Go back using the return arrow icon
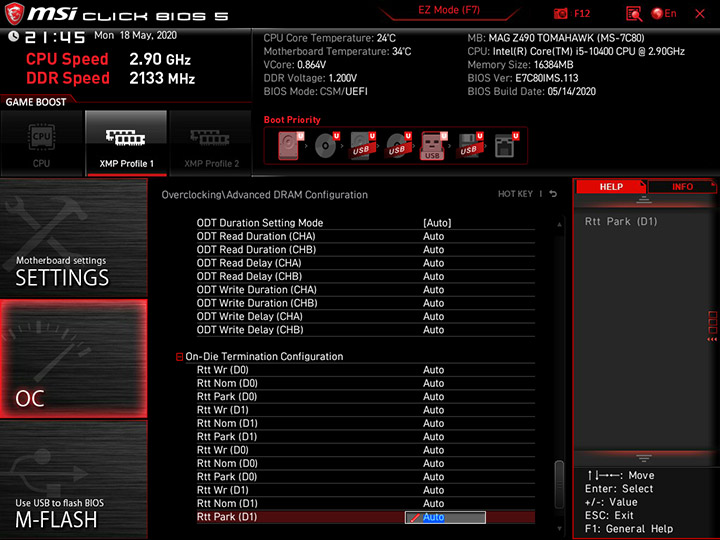Viewport: 720px width, 540px height. pos(553,194)
